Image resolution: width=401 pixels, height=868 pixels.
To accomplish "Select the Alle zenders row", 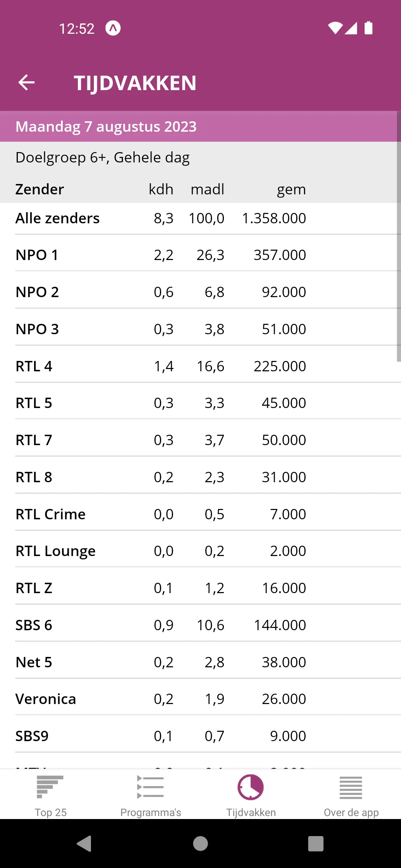I will 200,218.
